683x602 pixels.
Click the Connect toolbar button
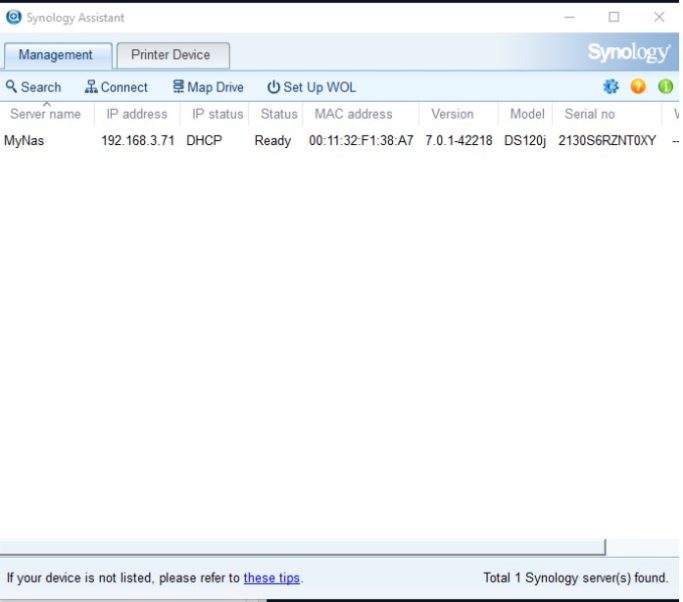point(116,87)
